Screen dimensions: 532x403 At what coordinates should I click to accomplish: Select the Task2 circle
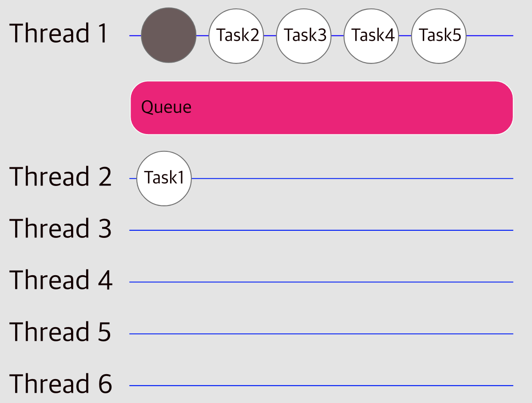pos(236,36)
